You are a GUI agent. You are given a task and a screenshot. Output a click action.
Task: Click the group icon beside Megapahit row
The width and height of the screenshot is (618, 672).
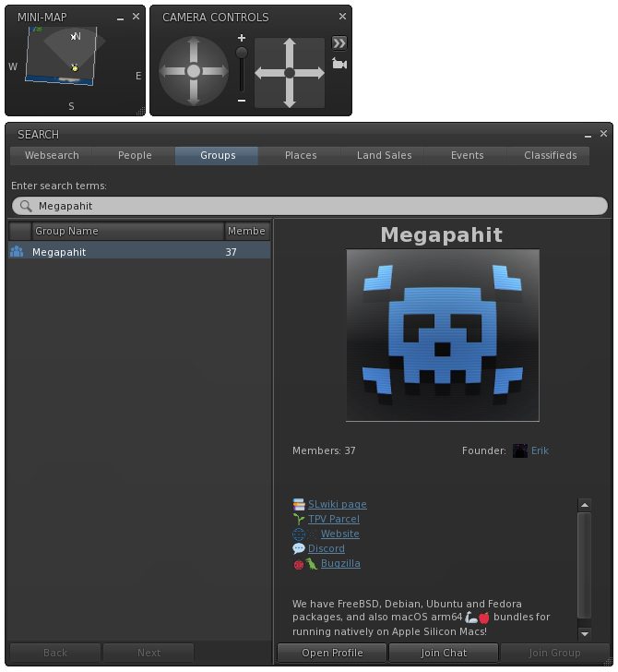pos(17,252)
